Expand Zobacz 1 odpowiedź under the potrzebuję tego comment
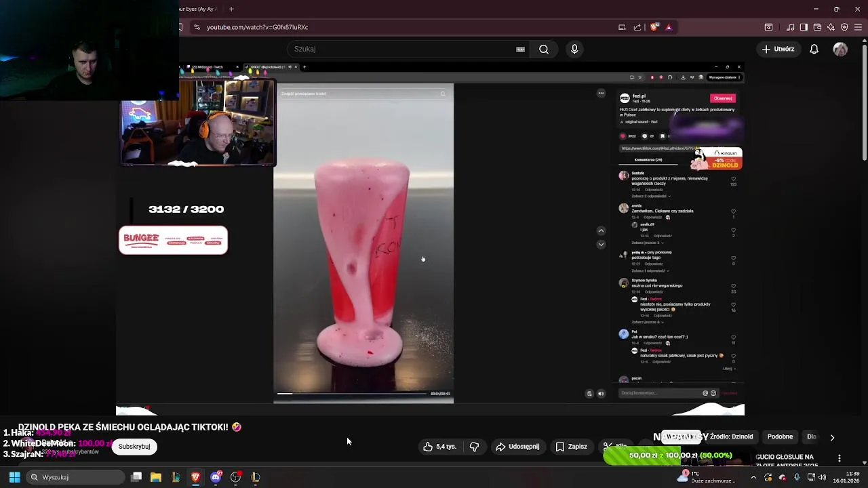 tap(650, 271)
